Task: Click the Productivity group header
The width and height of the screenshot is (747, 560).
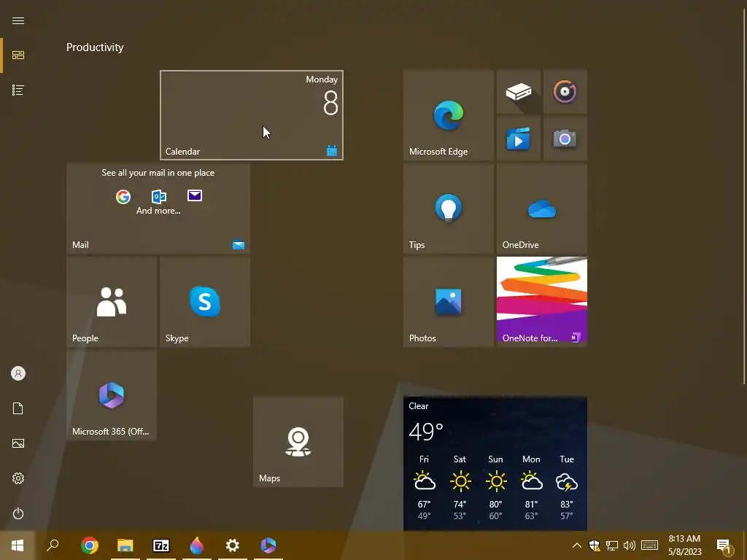Action: coord(95,47)
